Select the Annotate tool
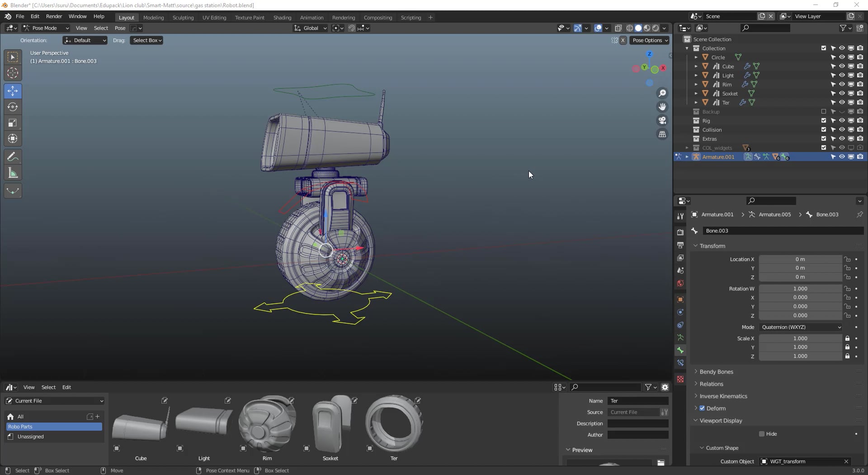 [x=13, y=157]
